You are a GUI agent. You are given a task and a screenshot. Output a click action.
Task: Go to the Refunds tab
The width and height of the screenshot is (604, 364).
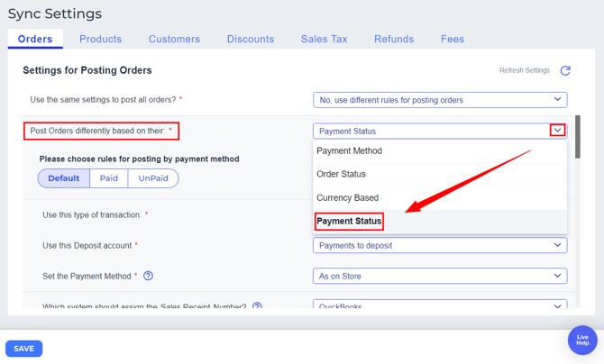[394, 39]
